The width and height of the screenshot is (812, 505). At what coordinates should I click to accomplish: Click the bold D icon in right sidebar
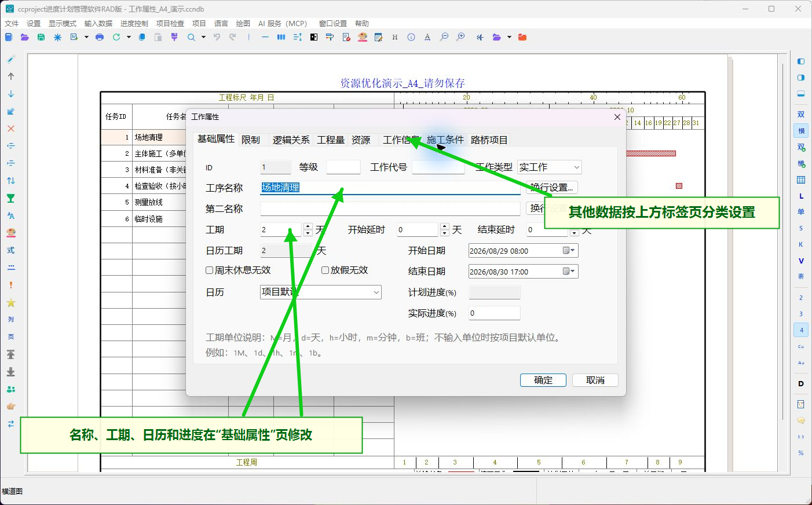pyautogui.click(x=801, y=383)
